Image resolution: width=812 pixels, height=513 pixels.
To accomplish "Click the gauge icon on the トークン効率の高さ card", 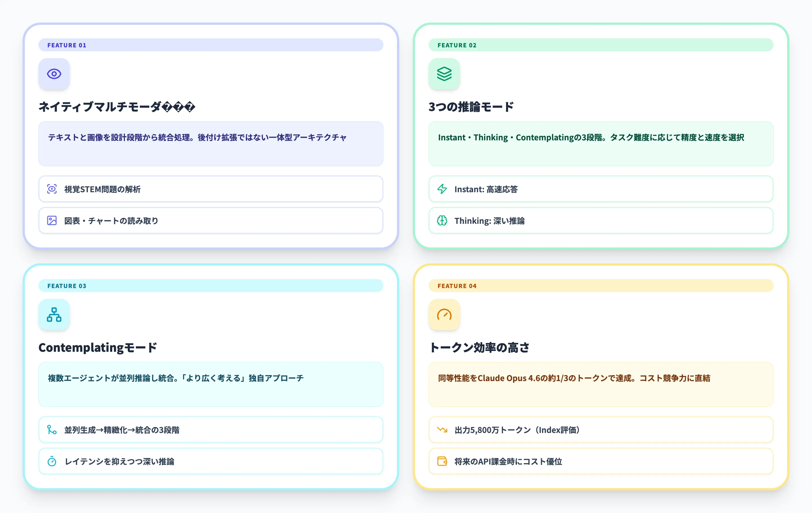I will pyautogui.click(x=444, y=315).
